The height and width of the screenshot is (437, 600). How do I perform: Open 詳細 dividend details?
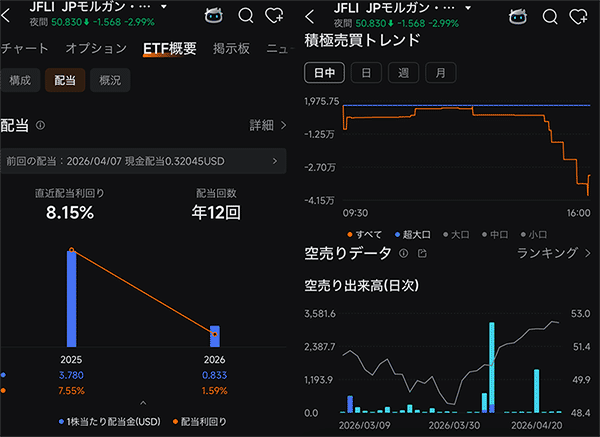(x=267, y=125)
